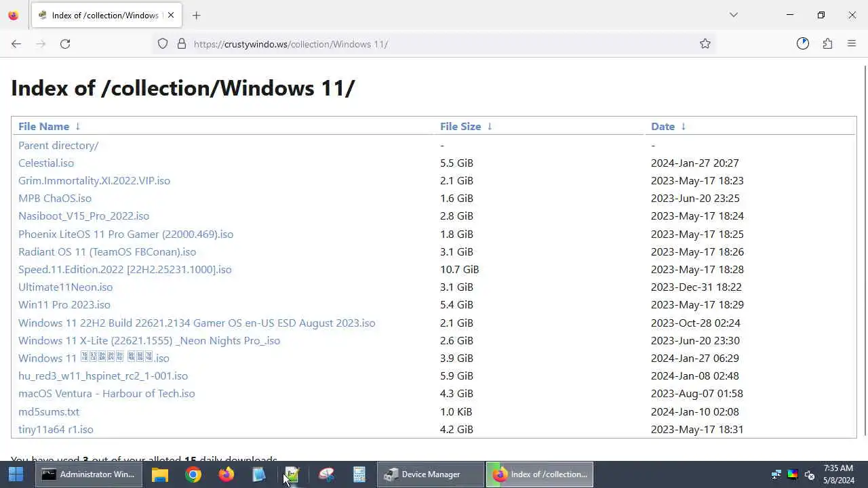Close the Index of /collection/Windows tab
Viewport: 868px width, 488px height.
[x=171, y=15]
